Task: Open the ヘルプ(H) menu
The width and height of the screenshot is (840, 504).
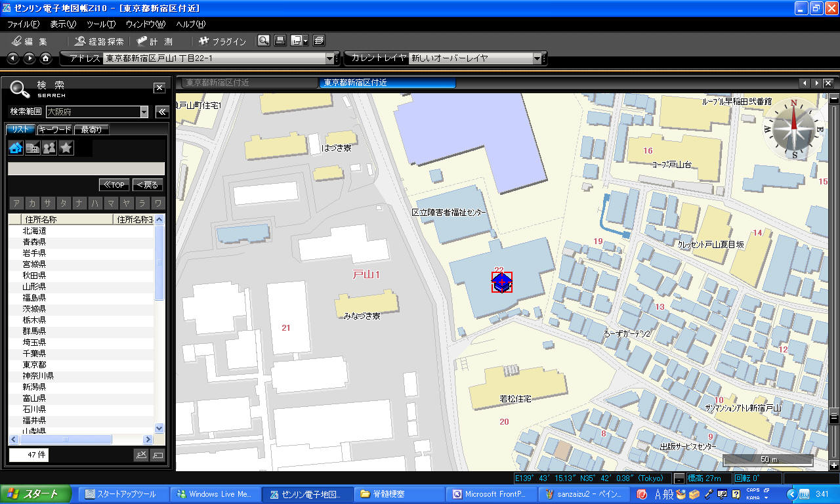Action: pos(190,24)
